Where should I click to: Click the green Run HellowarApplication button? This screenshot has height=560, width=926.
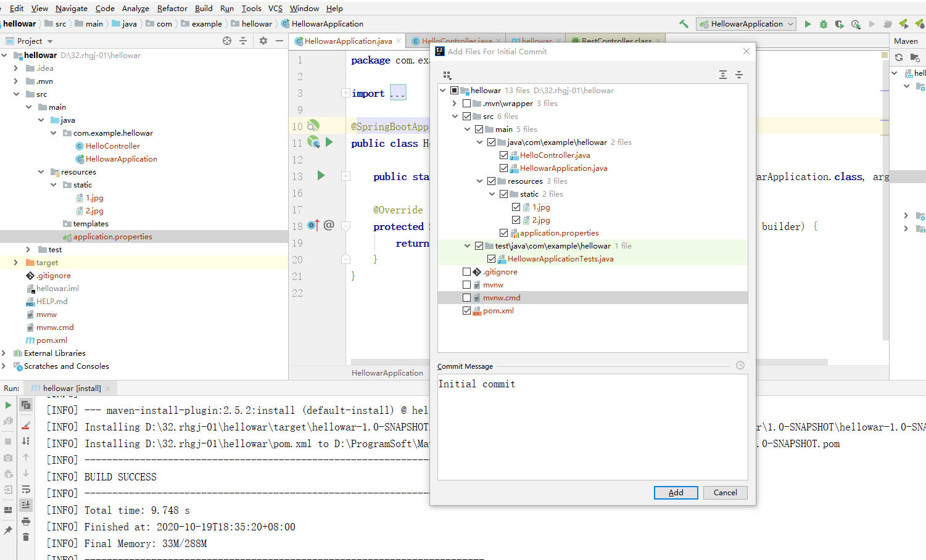coord(808,24)
